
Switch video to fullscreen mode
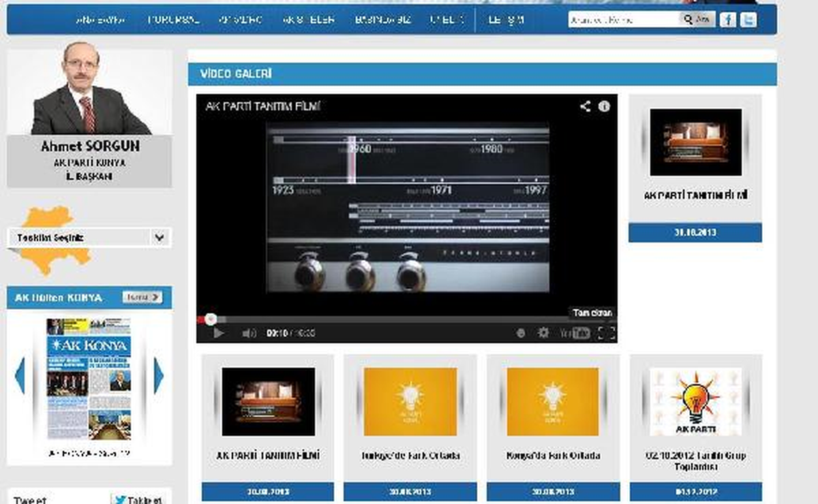(606, 333)
